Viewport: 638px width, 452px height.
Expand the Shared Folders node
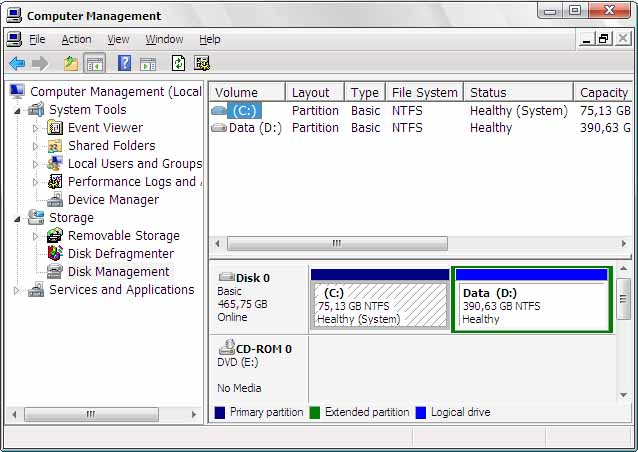tap(35, 146)
